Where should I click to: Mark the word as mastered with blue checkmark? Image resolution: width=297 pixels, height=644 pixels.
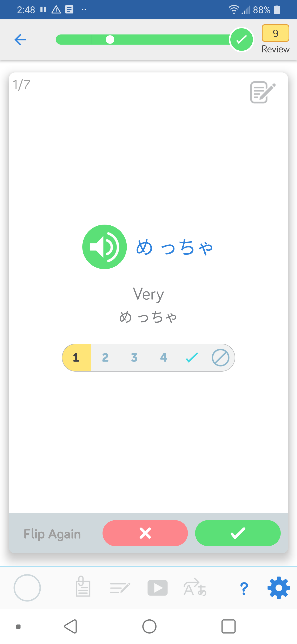pos(192,358)
